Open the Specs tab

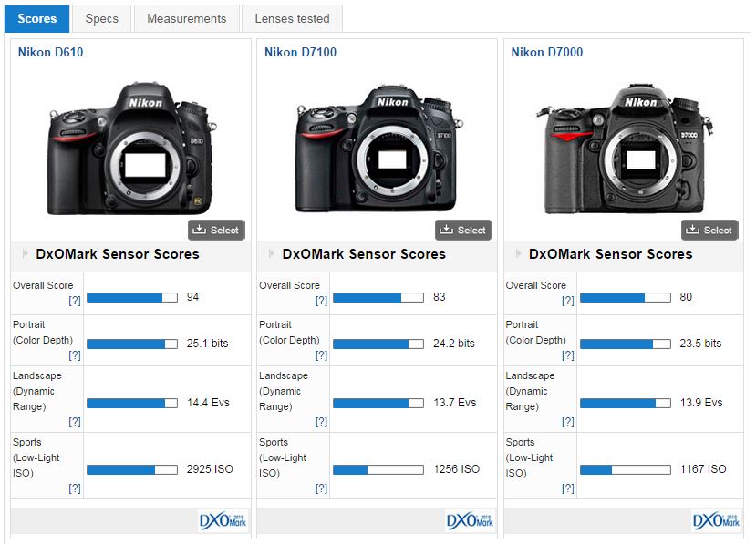[101, 19]
